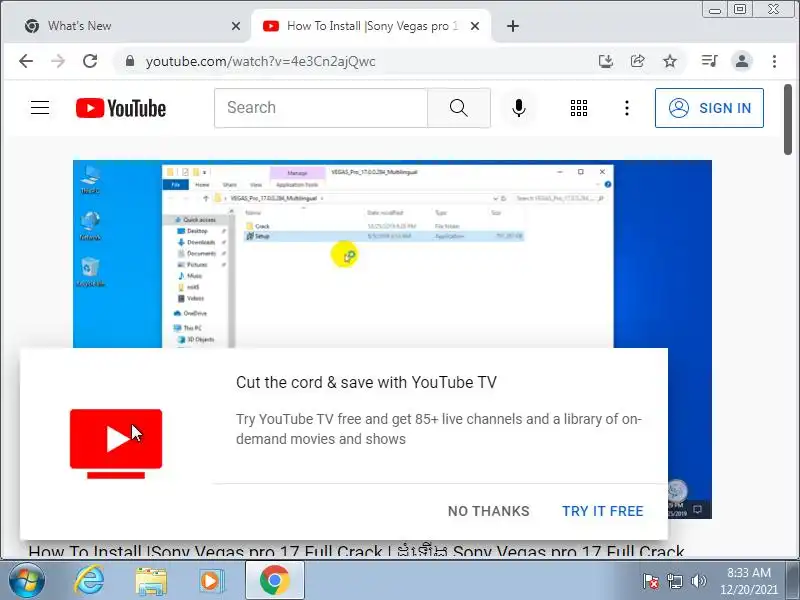Click the video player area

click(392, 254)
